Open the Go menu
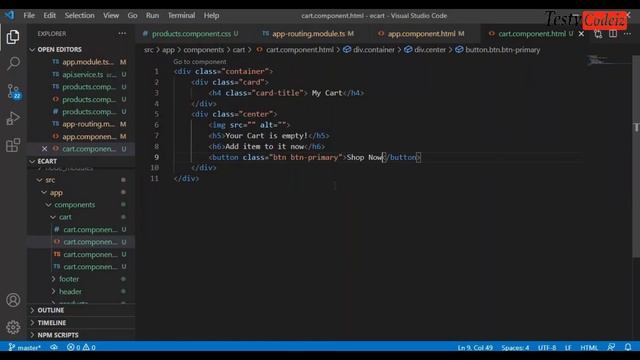640x360 pixels. (132, 16)
